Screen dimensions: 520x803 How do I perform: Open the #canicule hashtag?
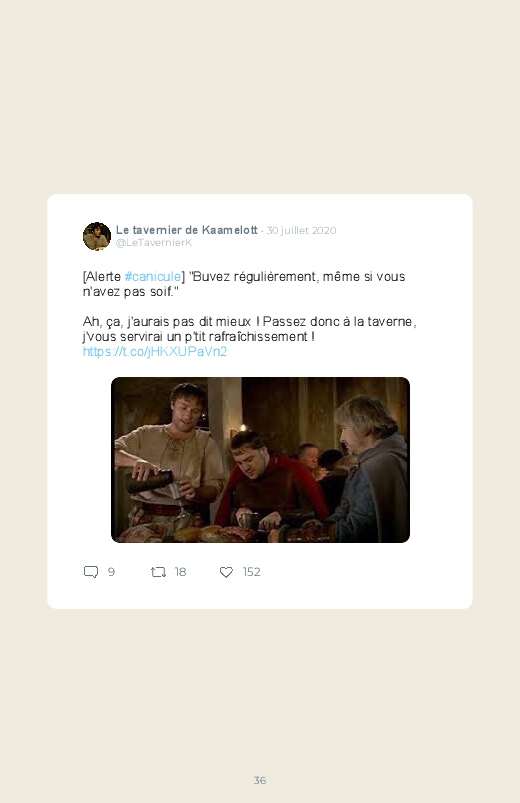[x=153, y=277]
